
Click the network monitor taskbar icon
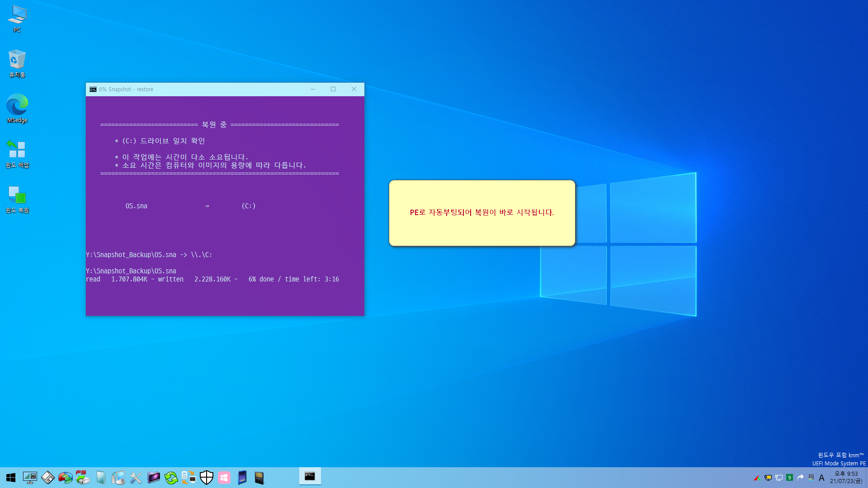[30, 478]
